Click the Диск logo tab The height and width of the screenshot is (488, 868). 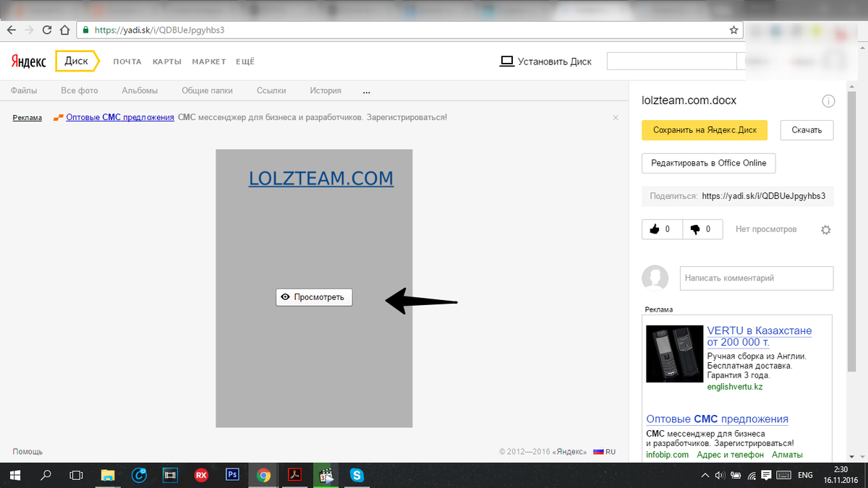[x=77, y=61]
